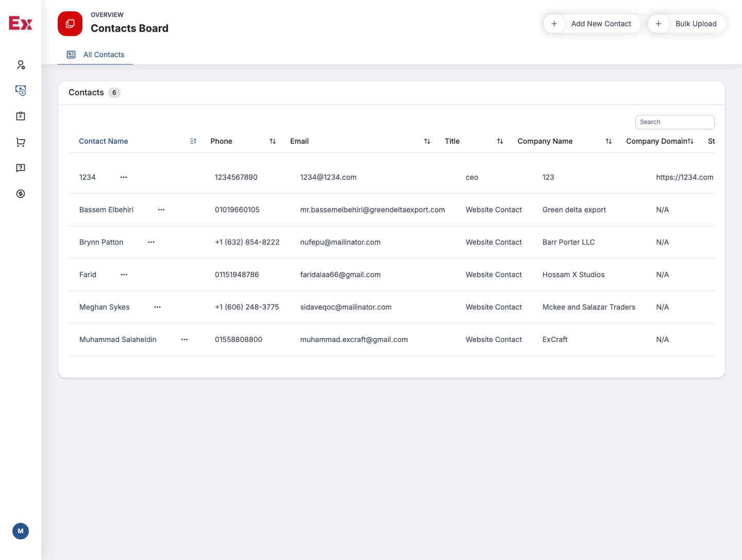Screen dimensions: 742x560
Task: Open more options for contact 1234
Action: click(x=124, y=177)
